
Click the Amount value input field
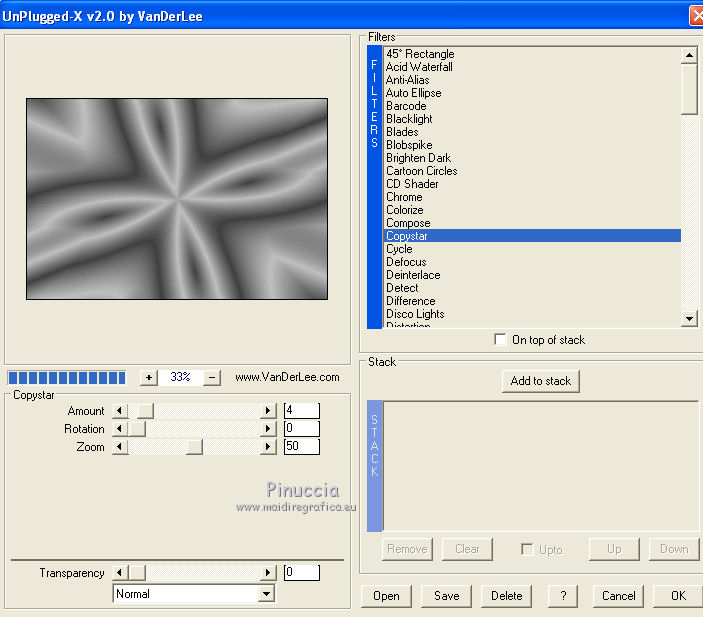[x=301, y=411]
